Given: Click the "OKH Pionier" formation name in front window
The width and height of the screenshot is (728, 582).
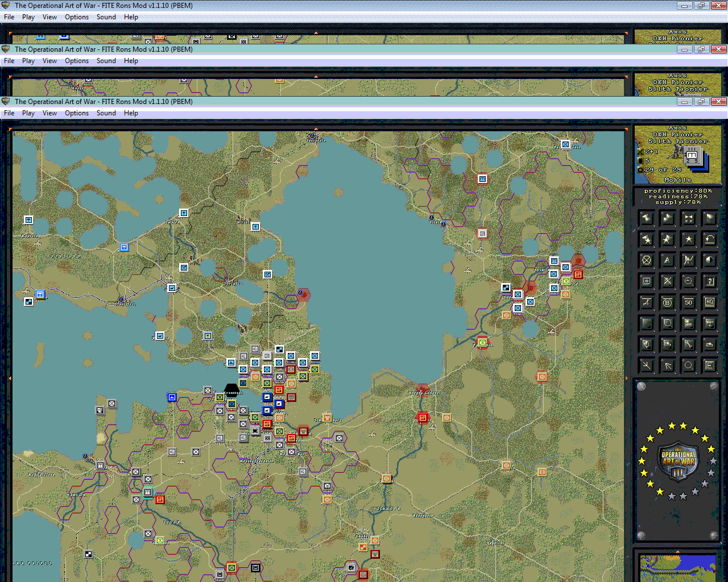Looking at the screenshot, I should (x=677, y=135).
